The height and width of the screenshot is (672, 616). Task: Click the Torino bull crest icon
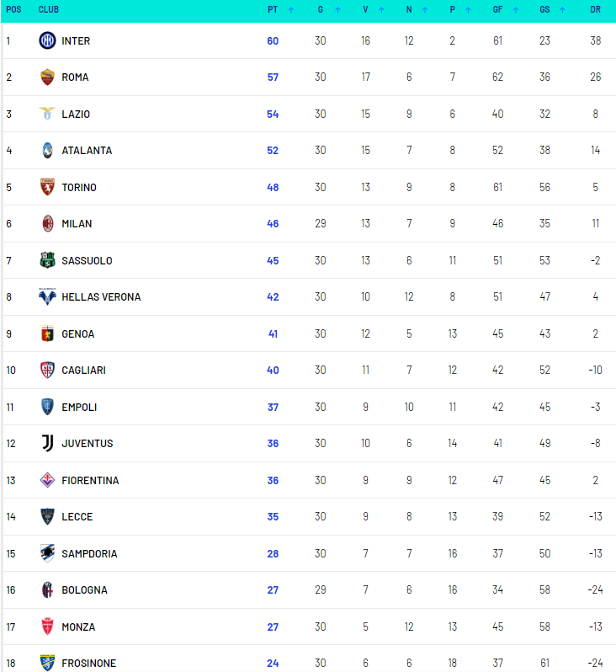coord(47,187)
